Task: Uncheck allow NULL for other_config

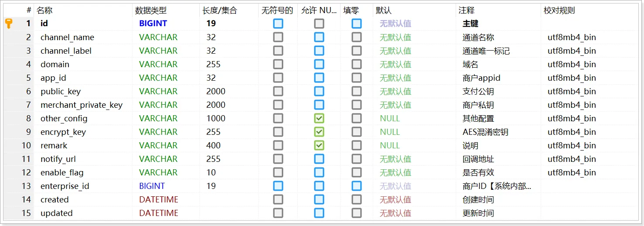Action: tap(319, 118)
